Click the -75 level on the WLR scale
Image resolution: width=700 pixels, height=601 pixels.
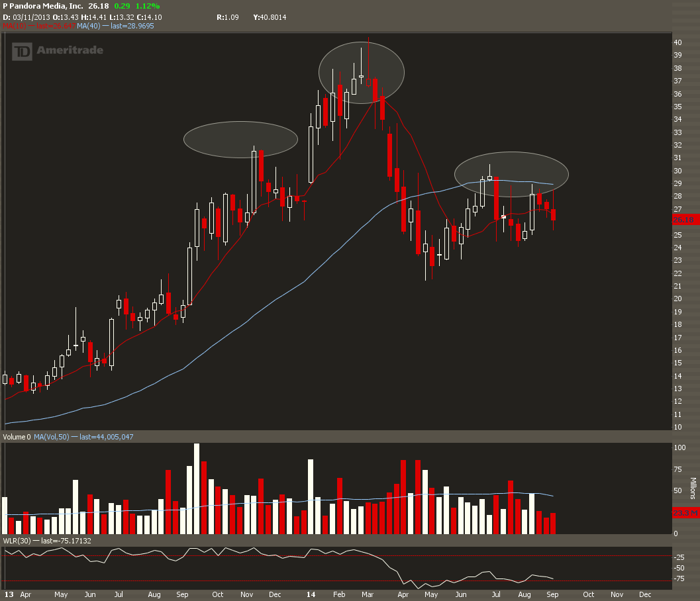(679, 578)
